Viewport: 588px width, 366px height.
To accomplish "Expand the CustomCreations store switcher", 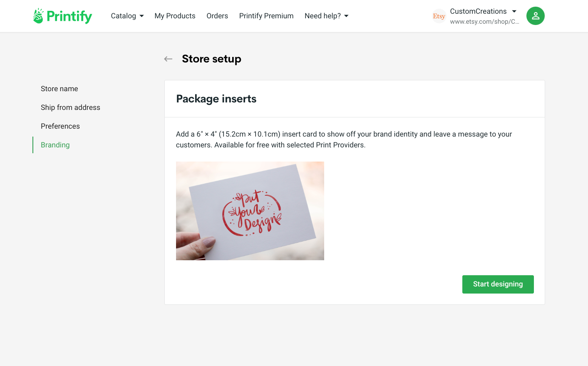I will click(483, 11).
